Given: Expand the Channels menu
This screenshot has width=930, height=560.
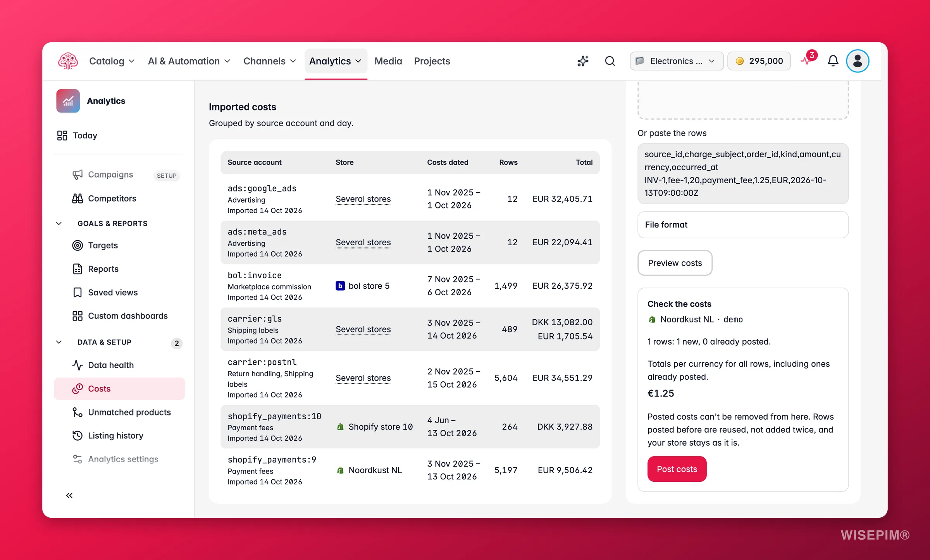Looking at the screenshot, I should (270, 61).
